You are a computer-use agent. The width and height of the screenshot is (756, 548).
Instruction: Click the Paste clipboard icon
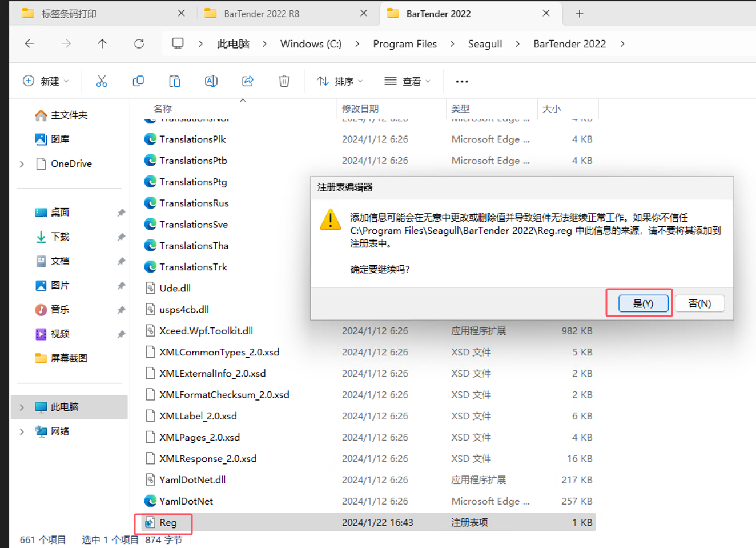(x=175, y=81)
